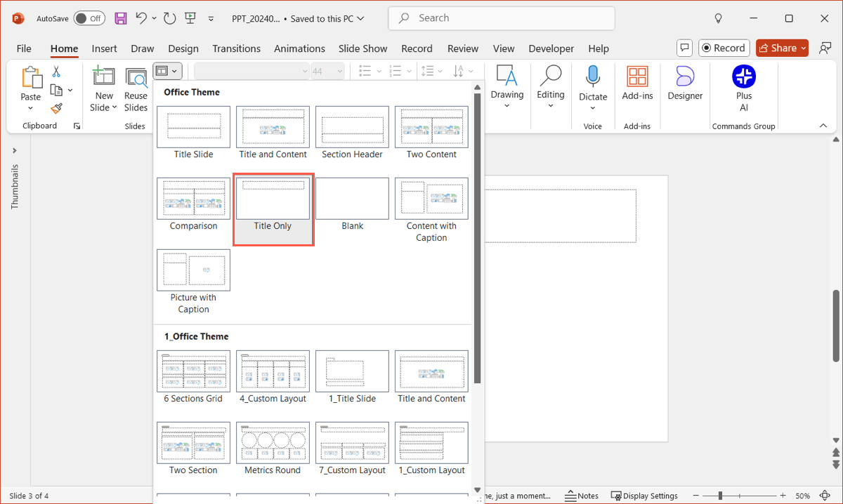Click the Add-ins icon
Screen dimensions: 843x504
tap(638, 77)
